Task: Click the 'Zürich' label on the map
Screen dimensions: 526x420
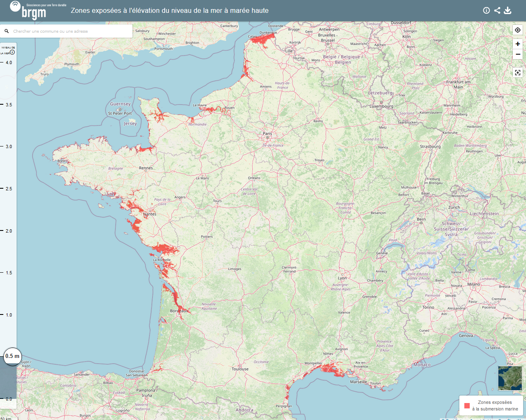Action: click(454, 207)
